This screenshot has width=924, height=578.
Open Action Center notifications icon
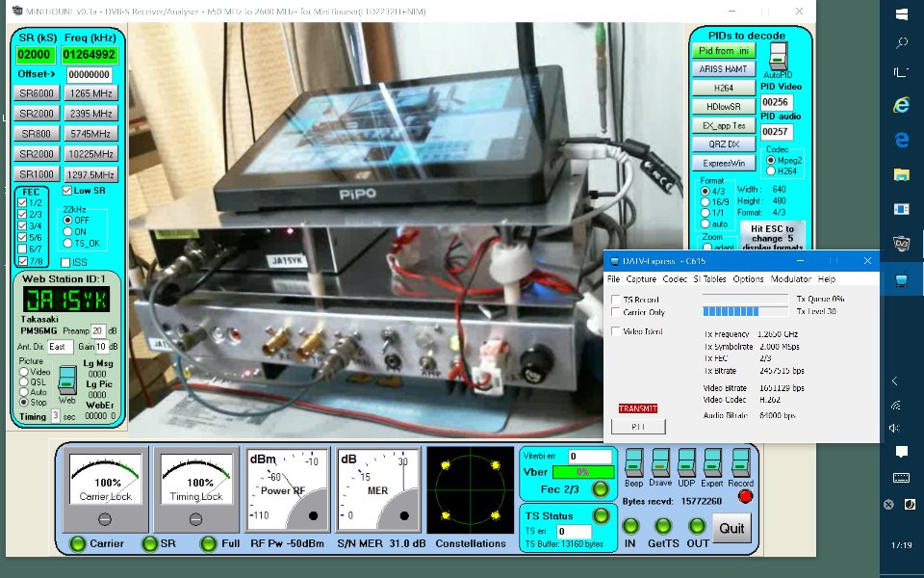901,453
